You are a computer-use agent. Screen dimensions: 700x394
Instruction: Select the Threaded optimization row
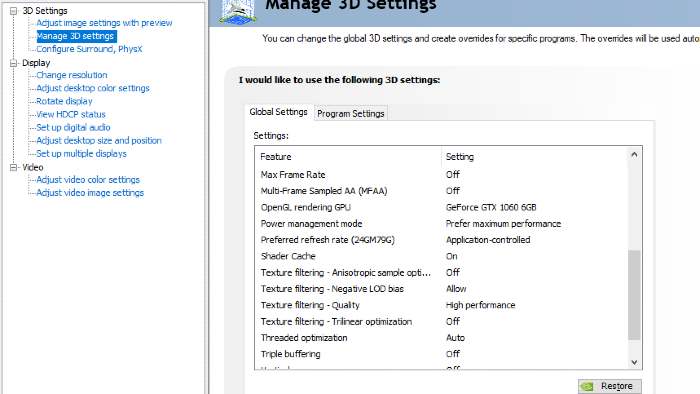coord(441,338)
